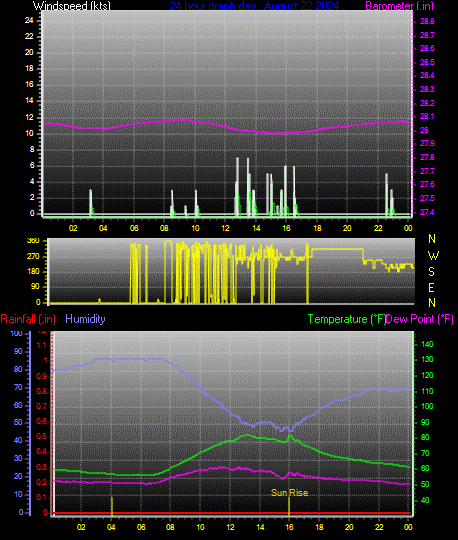Click the 6 windspeed axis value

point(32,166)
